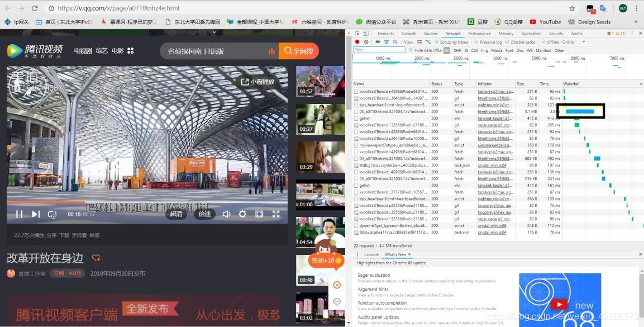Filter network requests by XHR
The width and height of the screenshot is (644, 327).
pos(457,50)
